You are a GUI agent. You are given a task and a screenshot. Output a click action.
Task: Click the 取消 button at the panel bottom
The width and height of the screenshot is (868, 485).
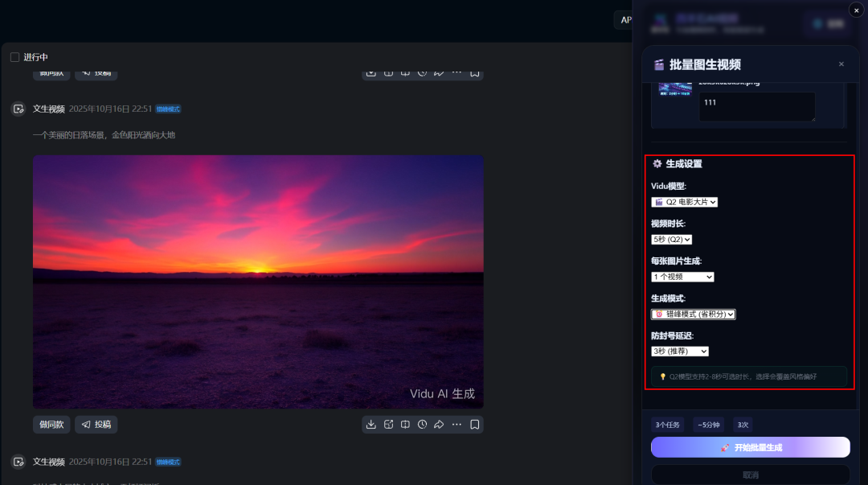tap(750, 475)
